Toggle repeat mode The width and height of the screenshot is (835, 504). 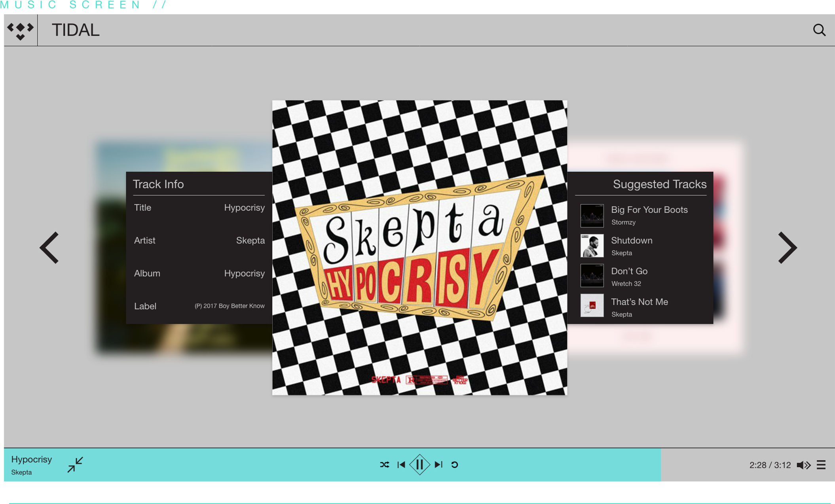click(455, 465)
